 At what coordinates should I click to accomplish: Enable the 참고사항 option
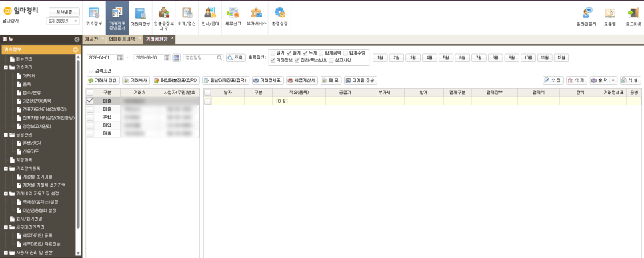point(331,61)
